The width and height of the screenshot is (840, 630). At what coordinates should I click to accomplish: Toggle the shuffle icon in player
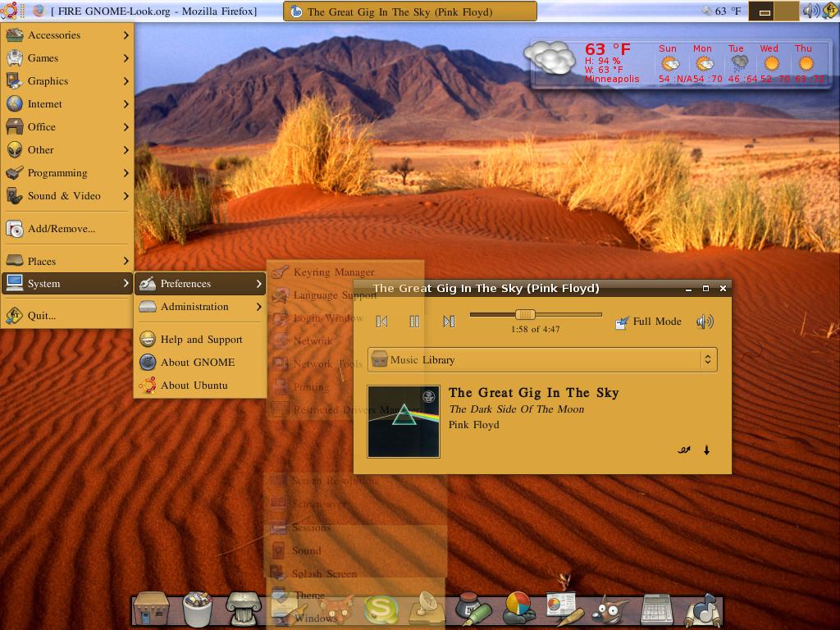point(684,450)
